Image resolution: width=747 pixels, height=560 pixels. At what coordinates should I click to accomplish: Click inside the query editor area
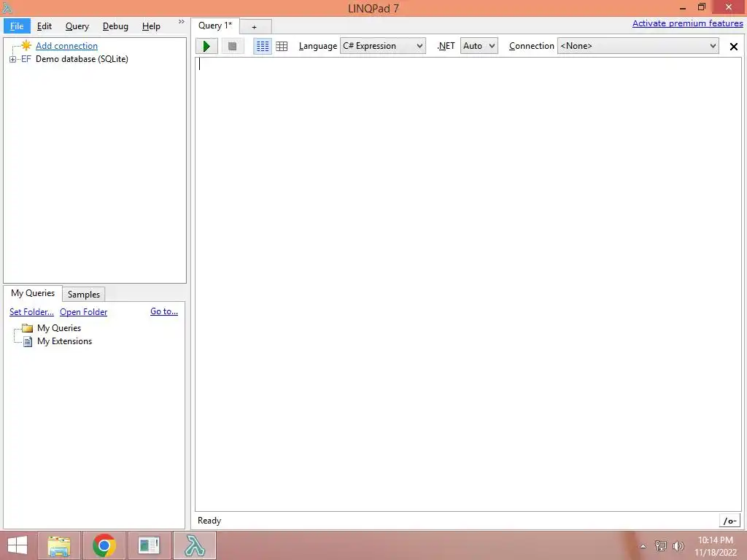point(468,284)
